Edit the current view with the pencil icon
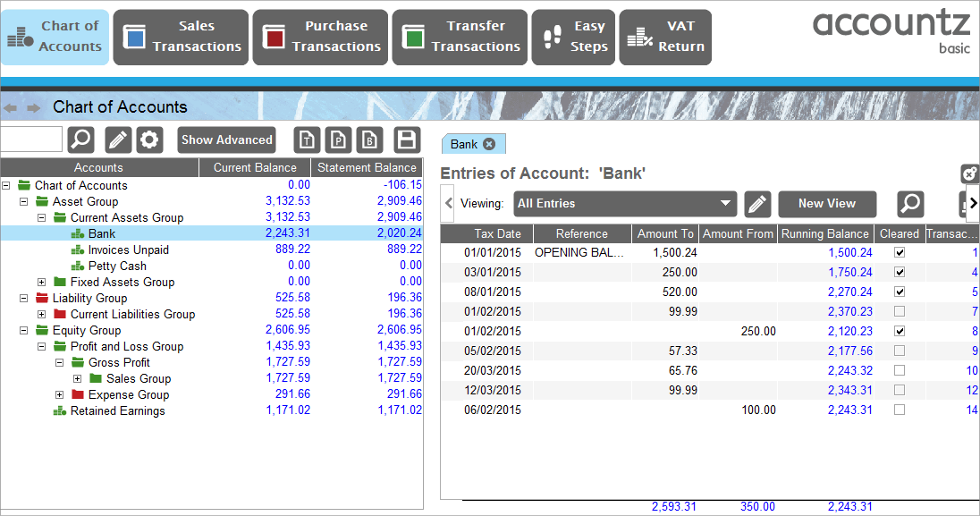980x516 pixels. pyautogui.click(x=756, y=203)
